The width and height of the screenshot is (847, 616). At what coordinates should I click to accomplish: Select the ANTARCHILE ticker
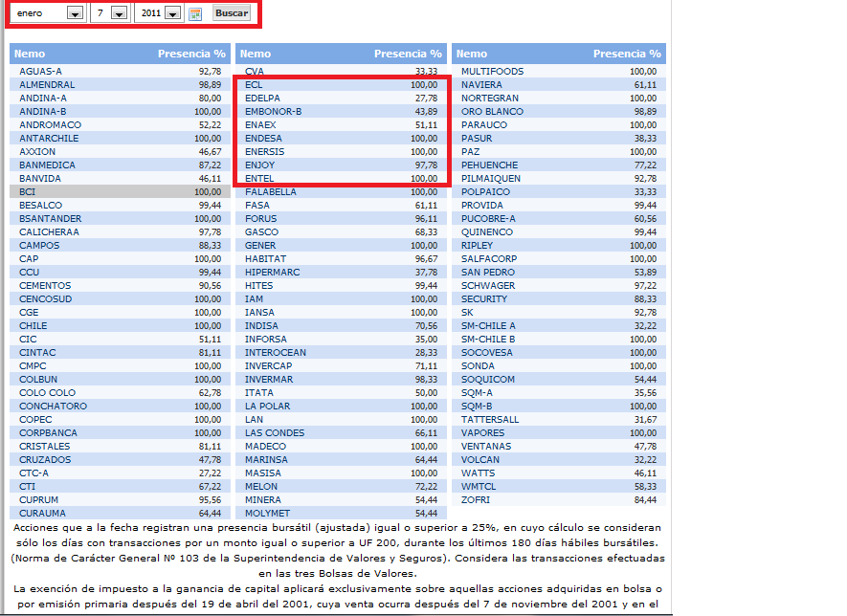coord(49,138)
